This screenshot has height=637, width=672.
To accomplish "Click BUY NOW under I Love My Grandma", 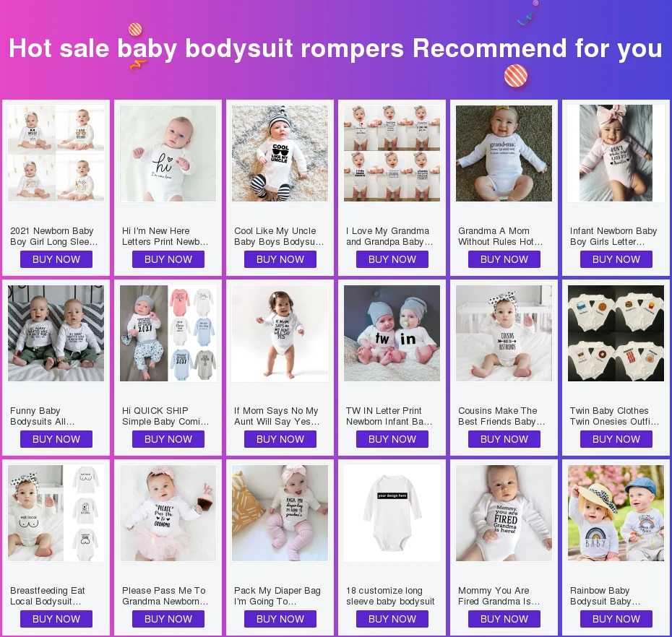I will point(392,259).
